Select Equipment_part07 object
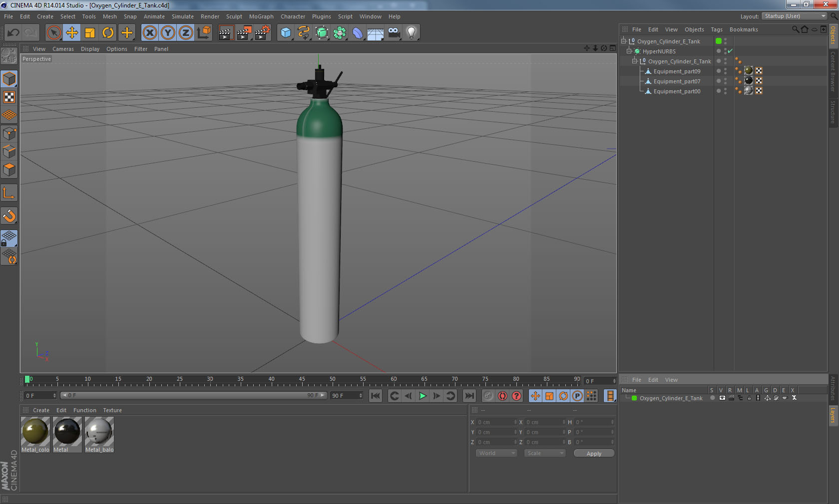839x504 pixels. (x=677, y=81)
